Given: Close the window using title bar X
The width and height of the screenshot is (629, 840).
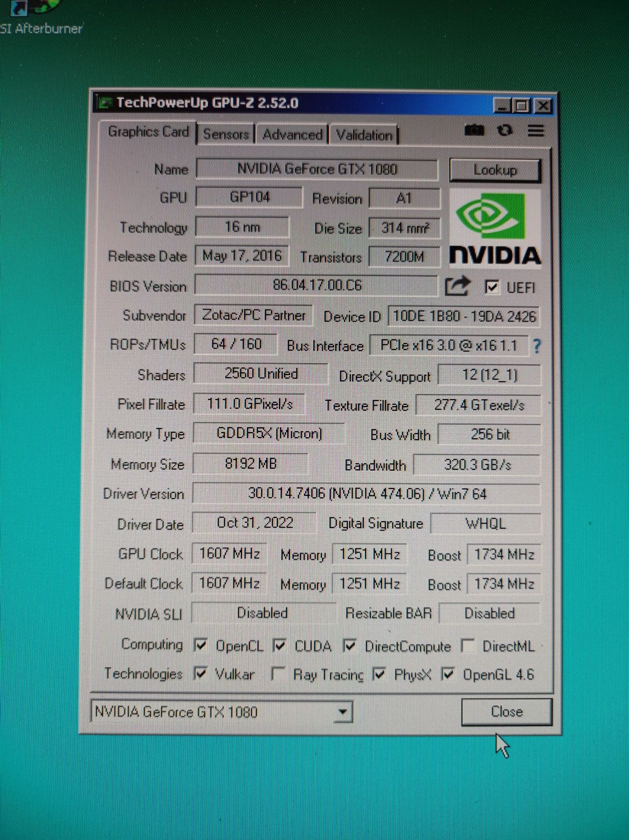Looking at the screenshot, I should pos(543,105).
